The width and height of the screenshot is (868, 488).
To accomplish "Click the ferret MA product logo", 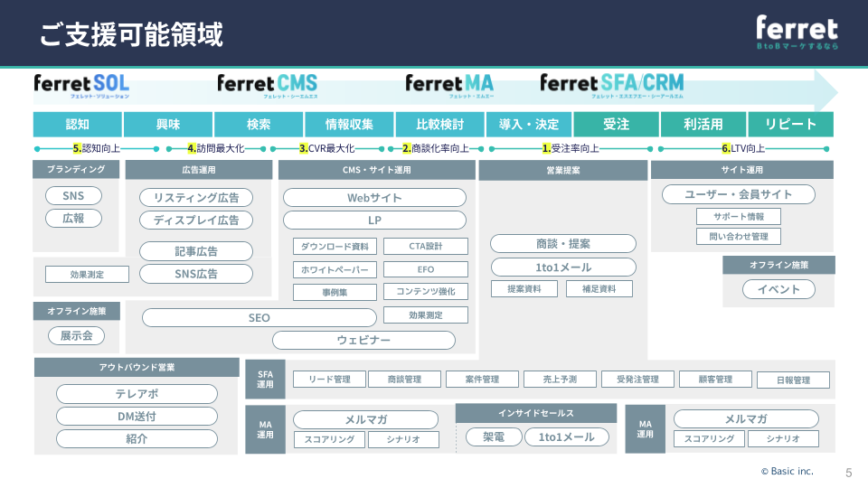I will pos(449,85).
